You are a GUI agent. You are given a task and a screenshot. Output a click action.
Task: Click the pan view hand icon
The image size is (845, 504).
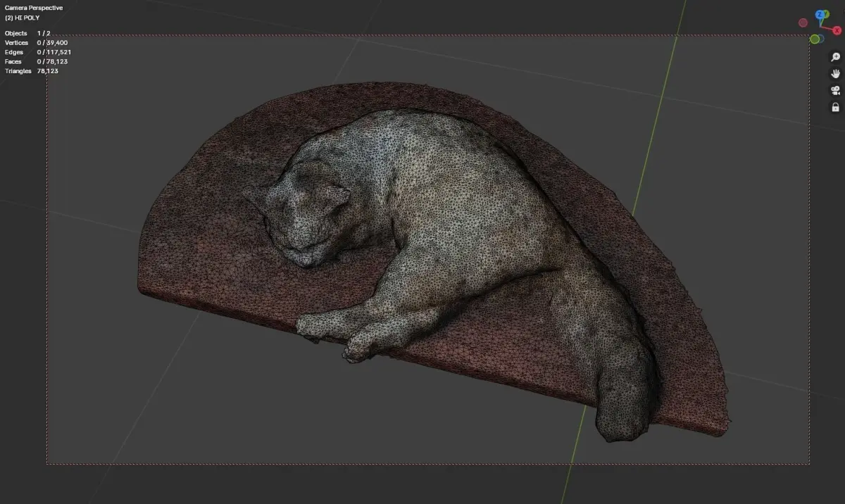(835, 74)
